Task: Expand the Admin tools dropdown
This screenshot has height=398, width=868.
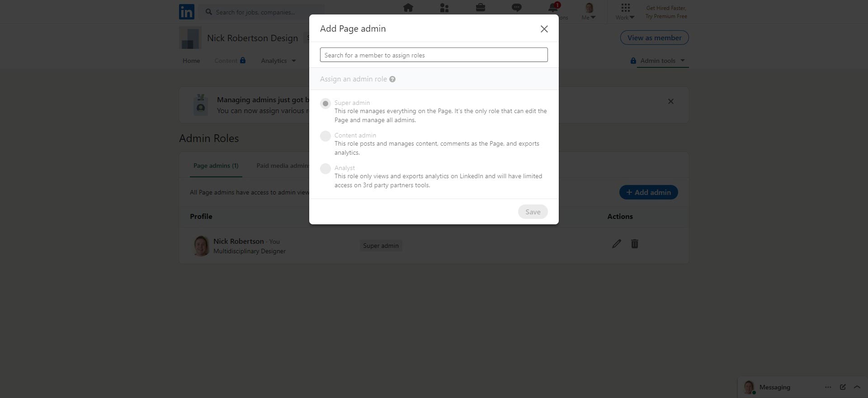Action: tap(663, 61)
